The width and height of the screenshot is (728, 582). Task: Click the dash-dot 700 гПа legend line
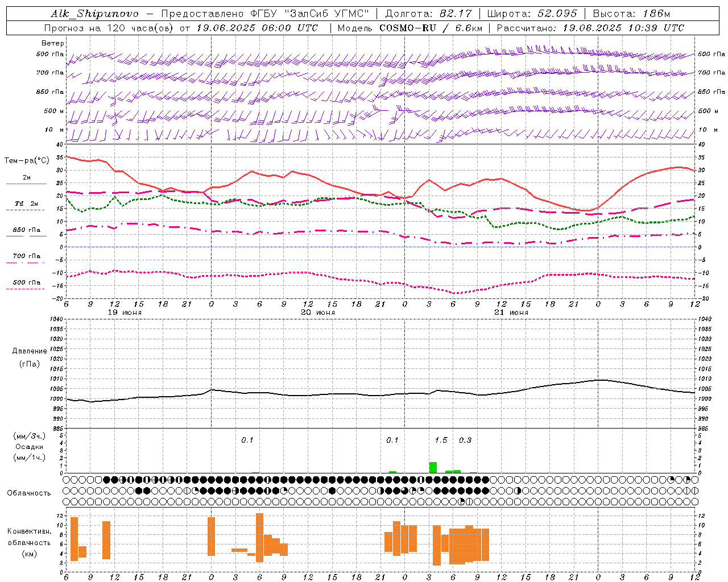point(25,263)
